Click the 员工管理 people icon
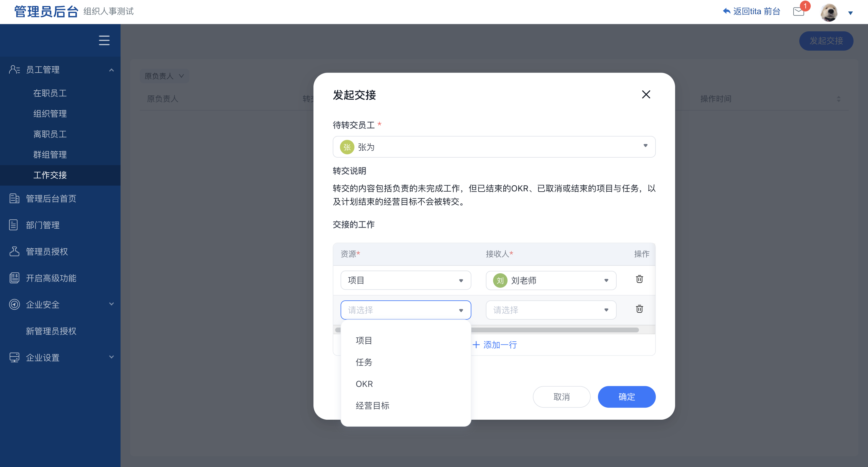 [x=14, y=70]
